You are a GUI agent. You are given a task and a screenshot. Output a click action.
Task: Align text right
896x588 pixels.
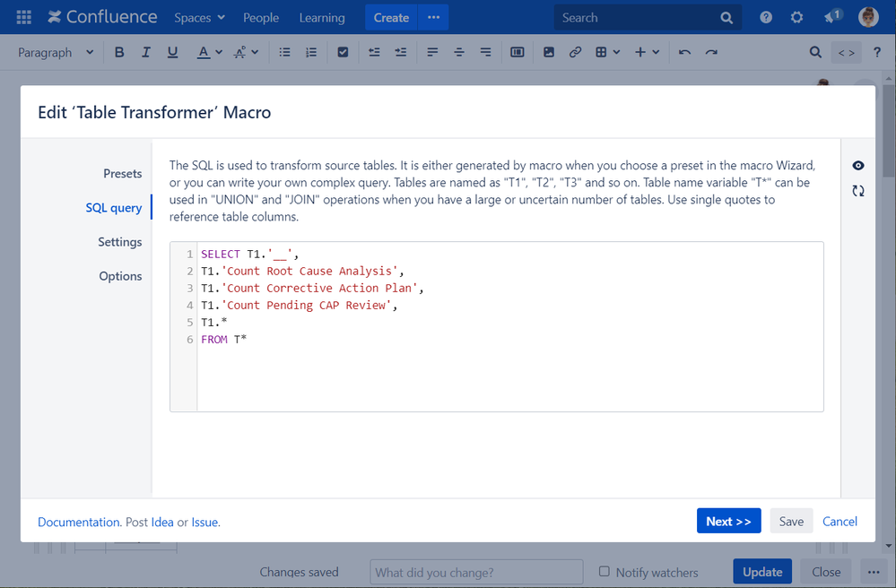click(485, 53)
